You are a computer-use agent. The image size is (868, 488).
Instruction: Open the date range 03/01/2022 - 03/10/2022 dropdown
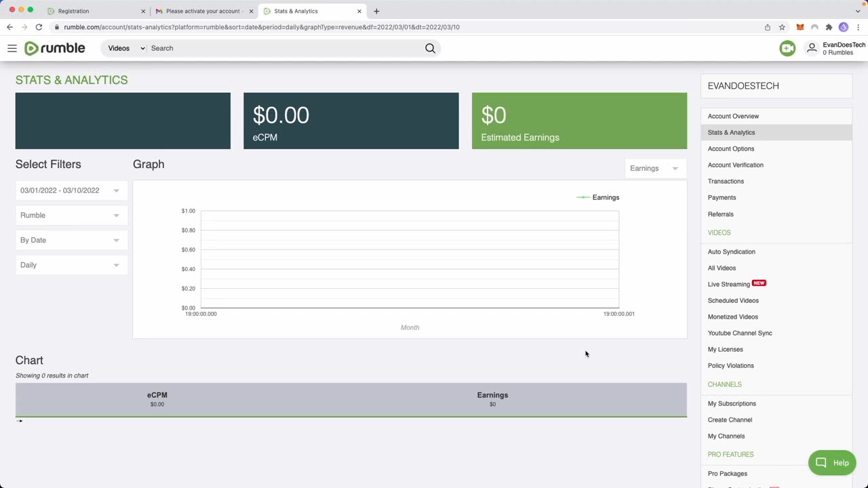[71, 190]
